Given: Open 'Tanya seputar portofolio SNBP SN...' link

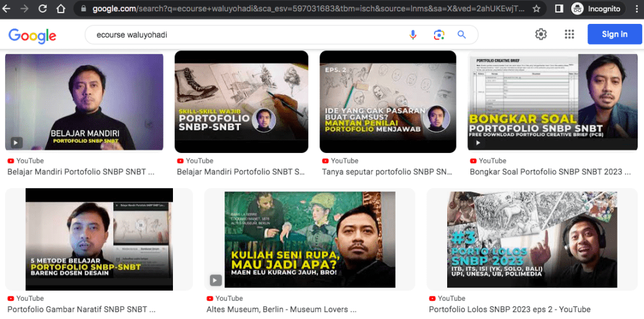Looking at the screenshot, I should click(x=387, y=172).
